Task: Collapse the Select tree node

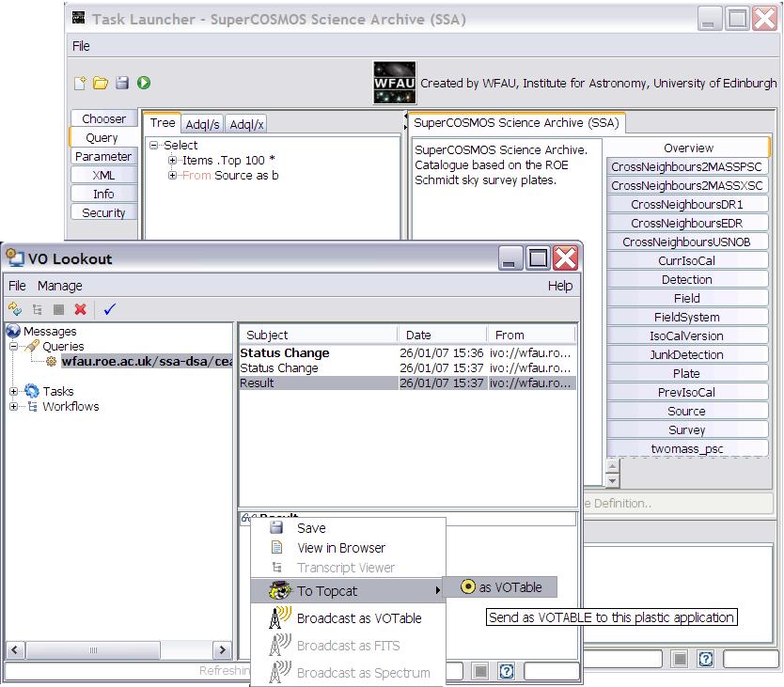Action: (x=154, y=146)
